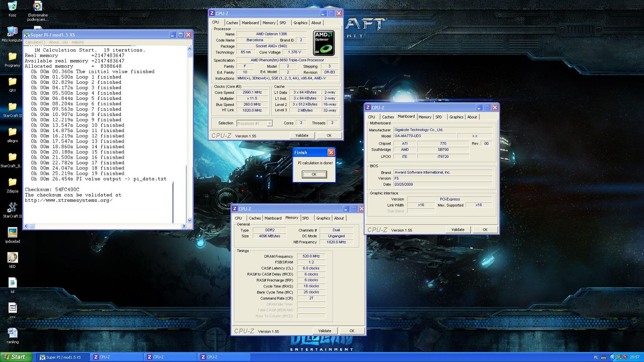Open About...(A) menu in Super PI

click(x=58, y=42)
